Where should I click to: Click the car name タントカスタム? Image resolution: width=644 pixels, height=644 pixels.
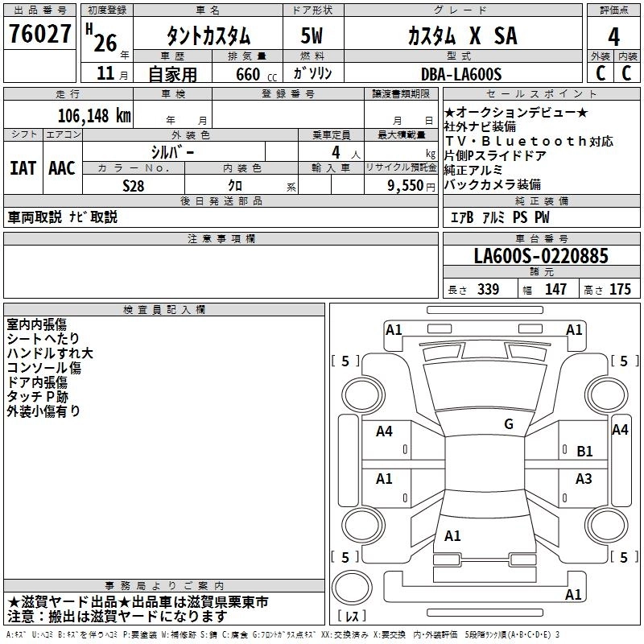(x=208, y=36)
